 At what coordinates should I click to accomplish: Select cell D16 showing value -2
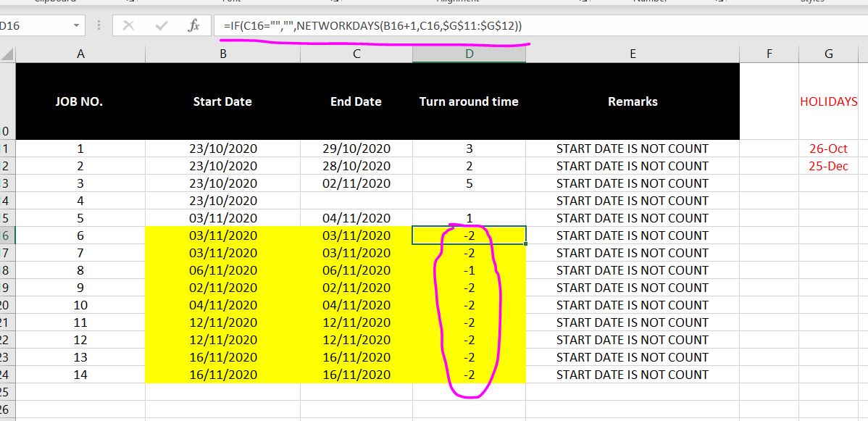[x=468, y=235]
